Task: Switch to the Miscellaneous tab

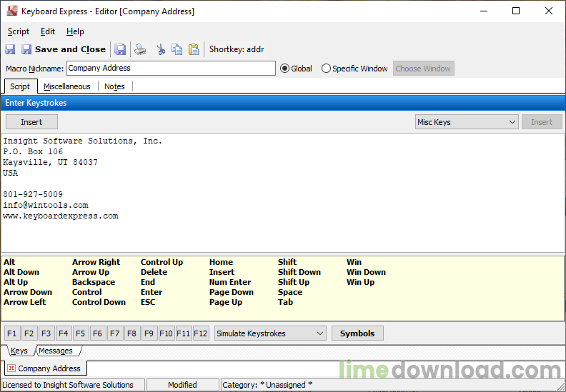Action: [x=66, y=86]
